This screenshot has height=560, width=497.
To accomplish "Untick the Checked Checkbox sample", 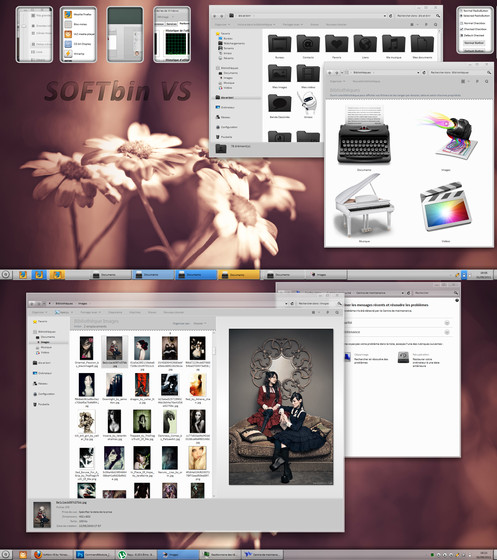I will [473, 29].
